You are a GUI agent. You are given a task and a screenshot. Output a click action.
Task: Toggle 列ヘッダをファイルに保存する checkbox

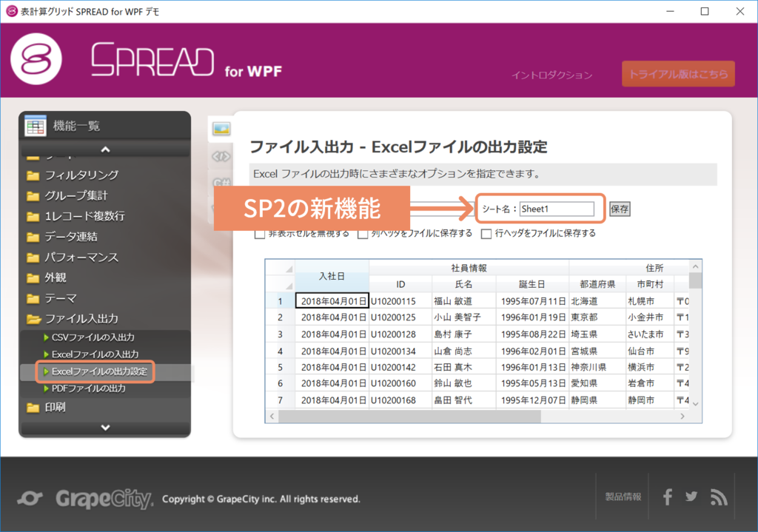363,235
